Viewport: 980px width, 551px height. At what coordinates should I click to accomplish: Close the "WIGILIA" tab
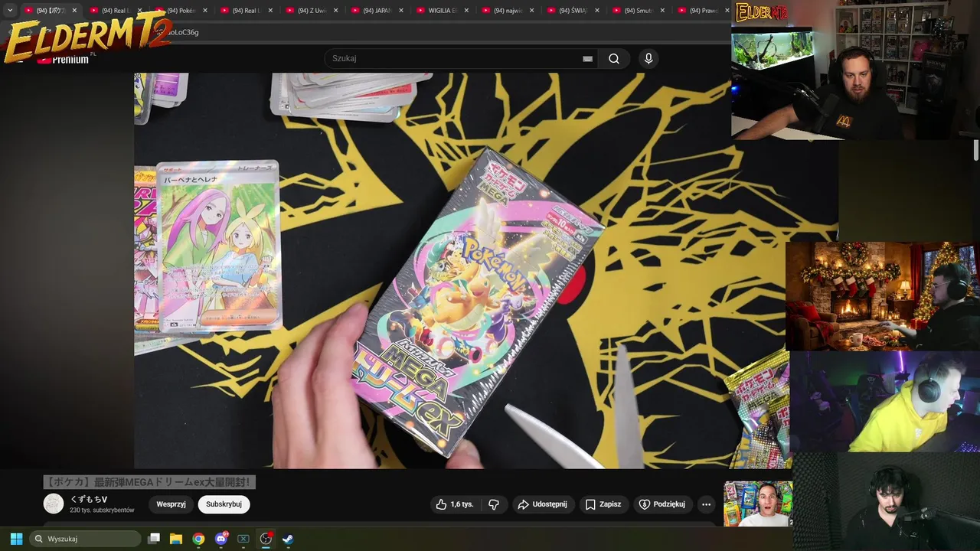click(x=466, y=11)
